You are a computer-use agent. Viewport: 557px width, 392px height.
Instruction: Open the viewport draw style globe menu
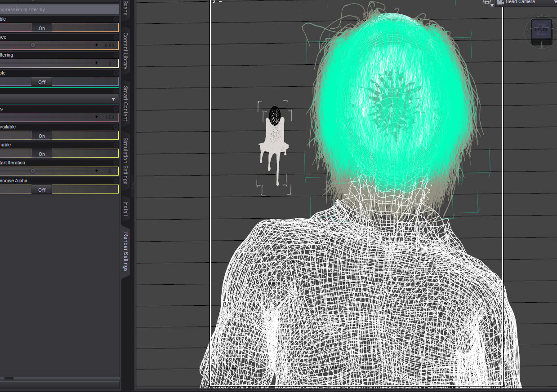tap(488, 2)
